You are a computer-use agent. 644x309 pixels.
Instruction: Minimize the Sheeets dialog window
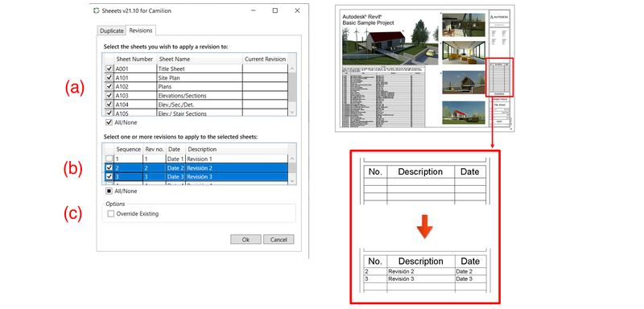coord(253,10)
